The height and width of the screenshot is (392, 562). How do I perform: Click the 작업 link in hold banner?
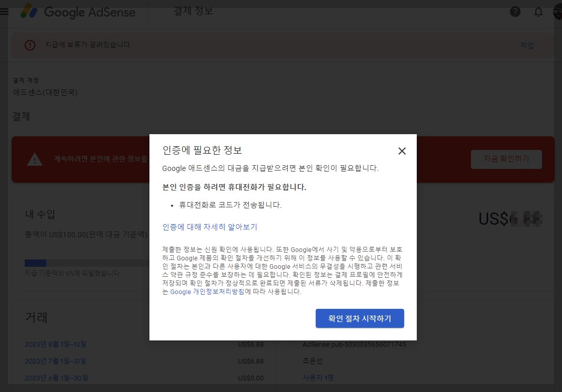click(x=527, y=45)
